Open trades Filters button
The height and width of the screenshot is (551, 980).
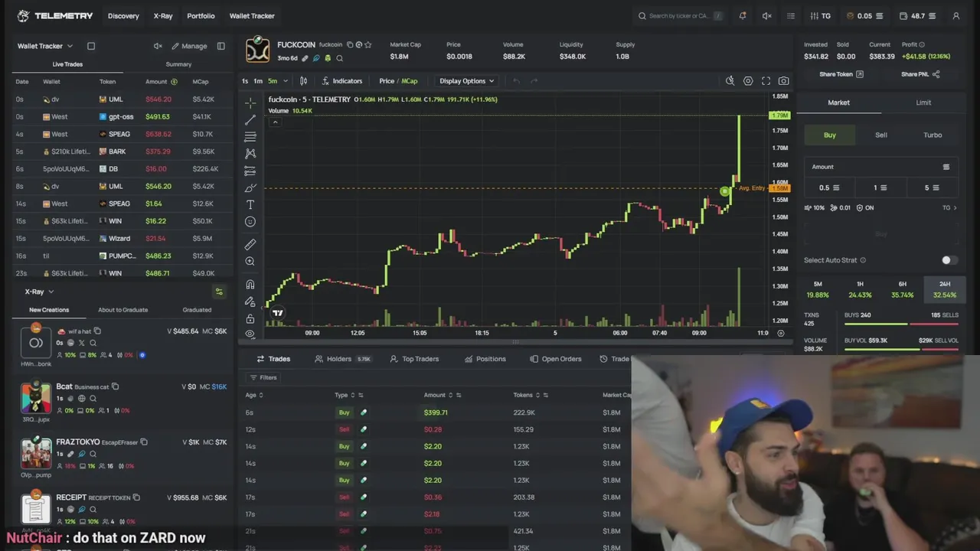[263, 377]
